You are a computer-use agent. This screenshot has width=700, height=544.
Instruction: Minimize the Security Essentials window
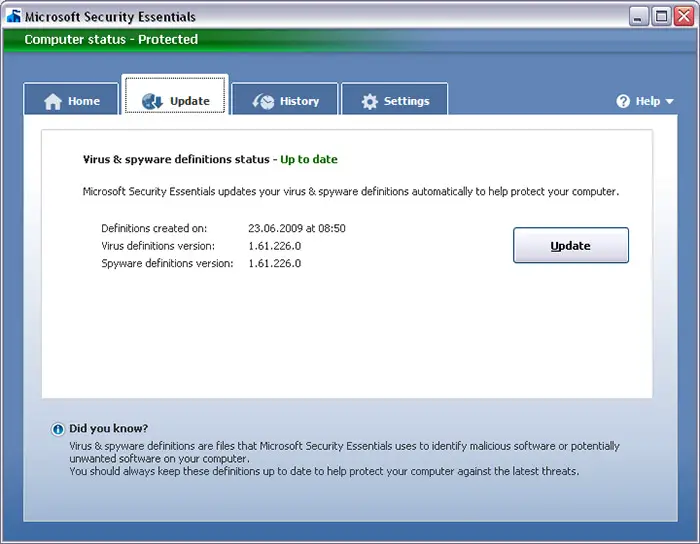(638, 17)
